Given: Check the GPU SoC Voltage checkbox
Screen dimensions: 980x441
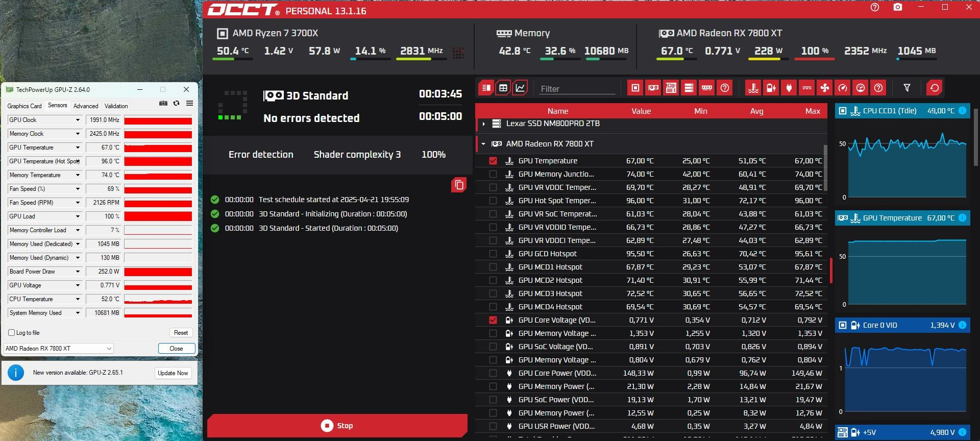Looking at the screenshot, I should (x=493, y=347).
